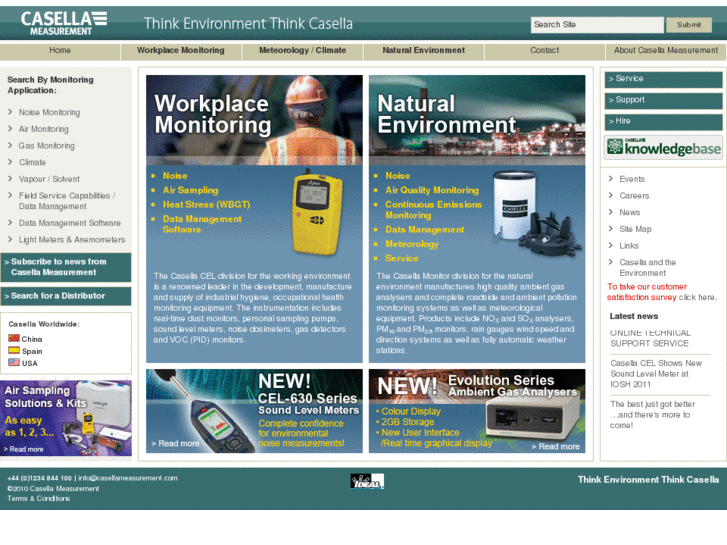Click the chevron beside Site Map
Viewport: 727px width, 545px height.
pos(611,229)
